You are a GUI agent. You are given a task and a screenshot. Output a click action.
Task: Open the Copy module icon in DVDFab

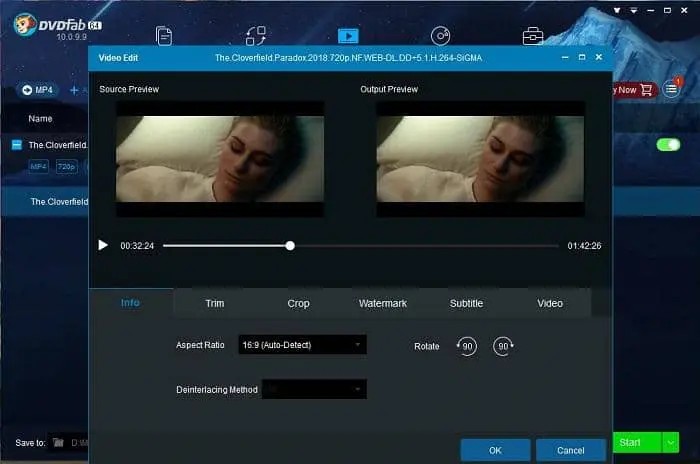164,36
